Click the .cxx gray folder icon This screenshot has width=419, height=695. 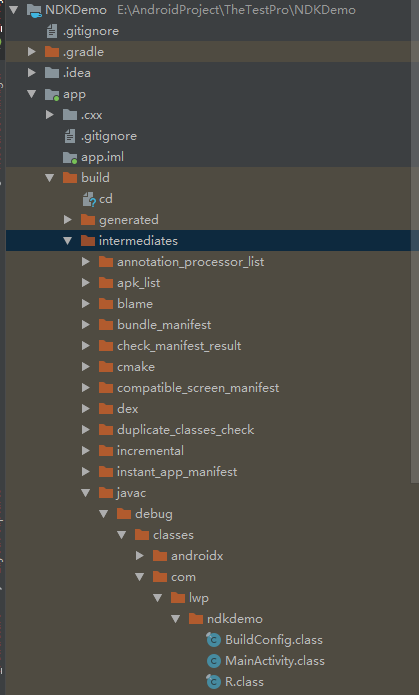(70, 115)
